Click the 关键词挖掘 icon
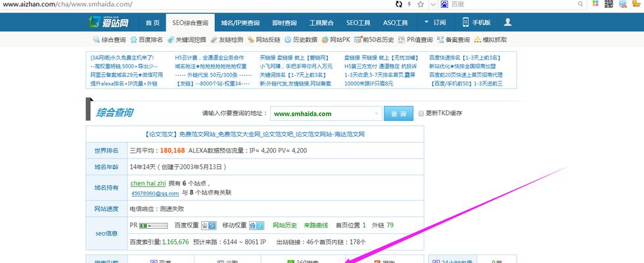Screen dimensions: 644x263 pyautogui.click(x=171, y=40)
